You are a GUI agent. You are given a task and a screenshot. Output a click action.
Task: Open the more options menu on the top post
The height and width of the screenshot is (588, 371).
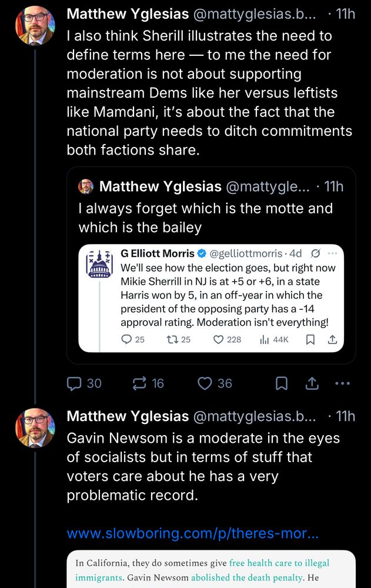[x=342, y=383]
